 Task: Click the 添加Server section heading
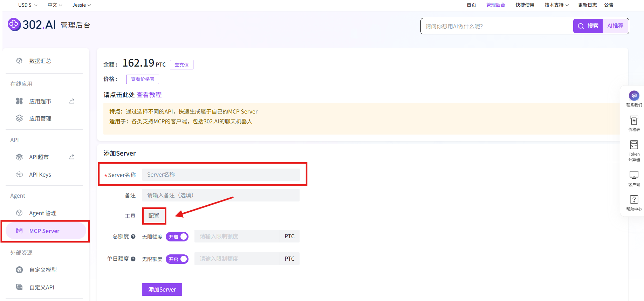tap(119, 153)
